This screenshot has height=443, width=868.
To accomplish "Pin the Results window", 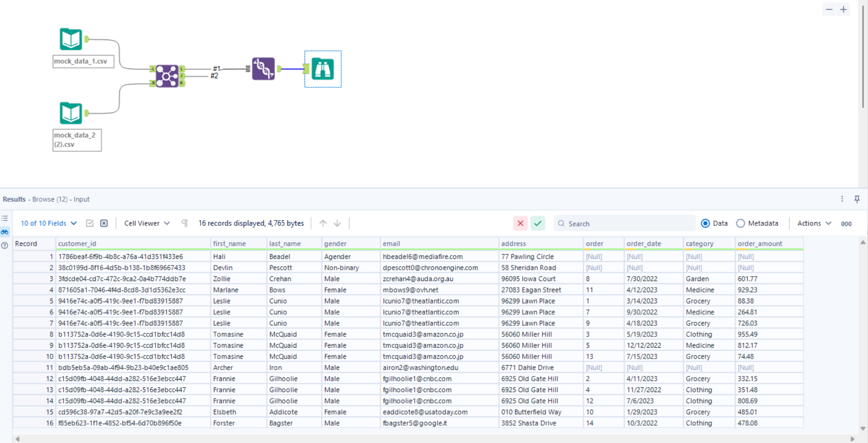I will pos(857,199).
